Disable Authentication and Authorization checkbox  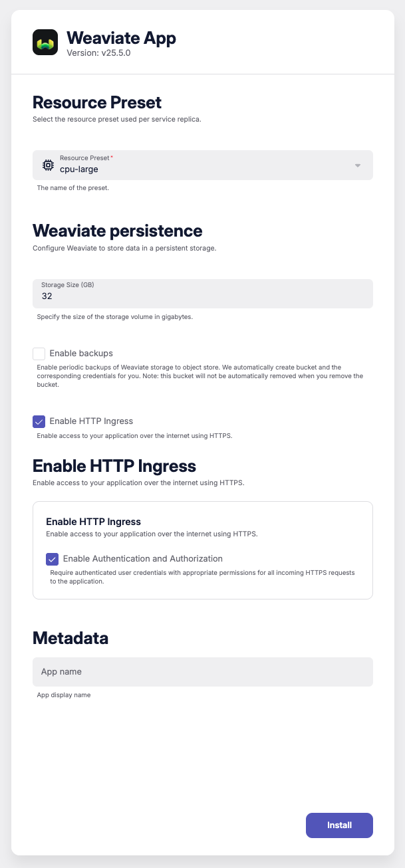pos(53,559)
